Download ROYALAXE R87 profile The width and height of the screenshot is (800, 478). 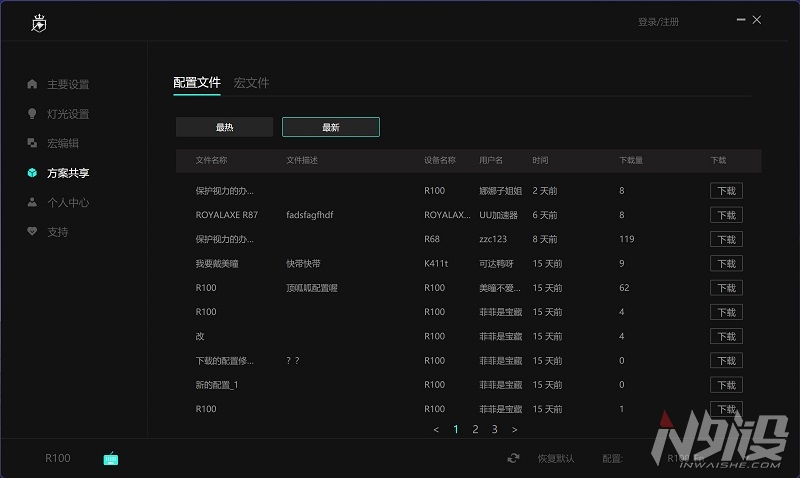(727, 215)
